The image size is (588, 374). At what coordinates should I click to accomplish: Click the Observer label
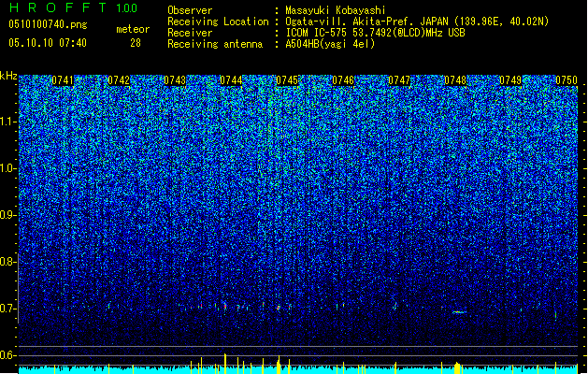pos(190,10)
